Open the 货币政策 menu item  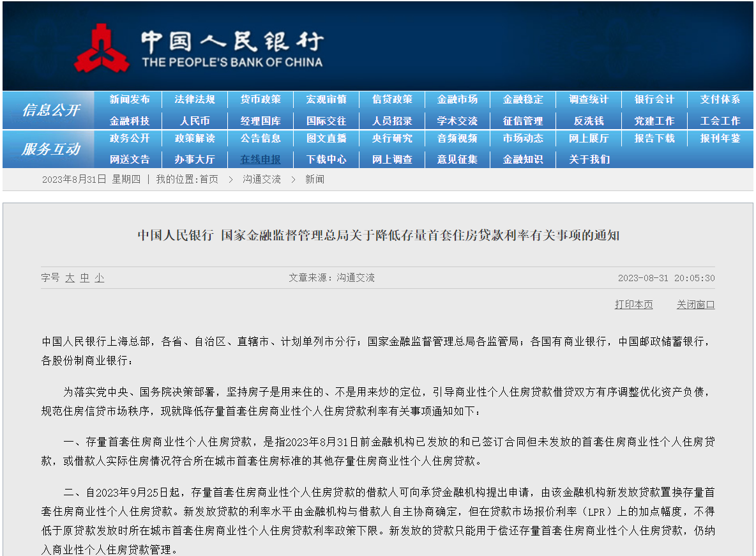point(261,100)
